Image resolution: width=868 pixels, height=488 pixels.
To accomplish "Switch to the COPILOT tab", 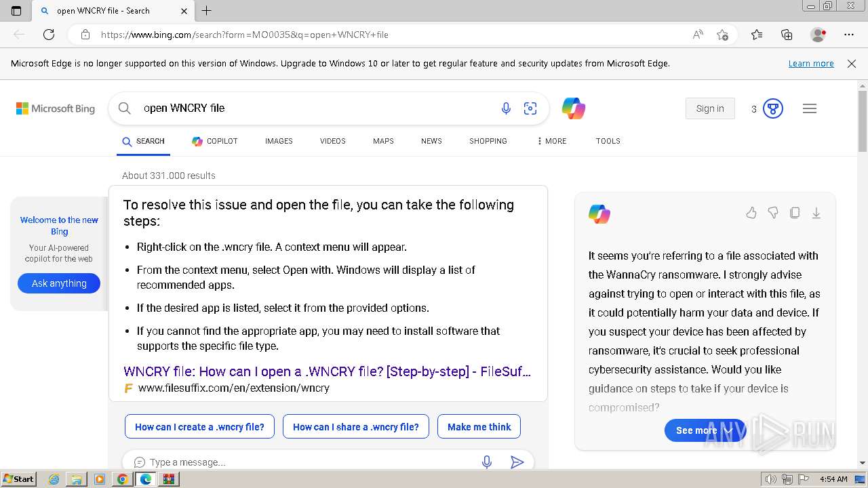I will click(215, 141).
